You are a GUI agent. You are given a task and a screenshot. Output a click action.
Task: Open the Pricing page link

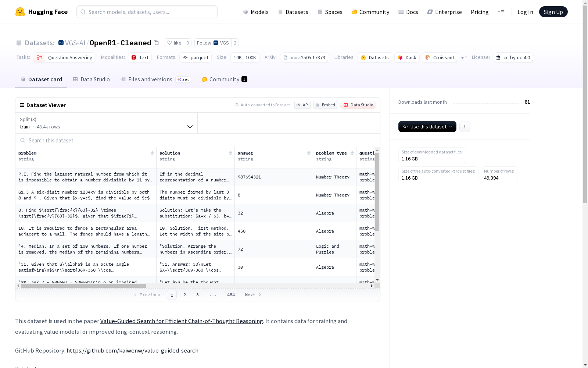pyautogui.click(x=480, y=12)
